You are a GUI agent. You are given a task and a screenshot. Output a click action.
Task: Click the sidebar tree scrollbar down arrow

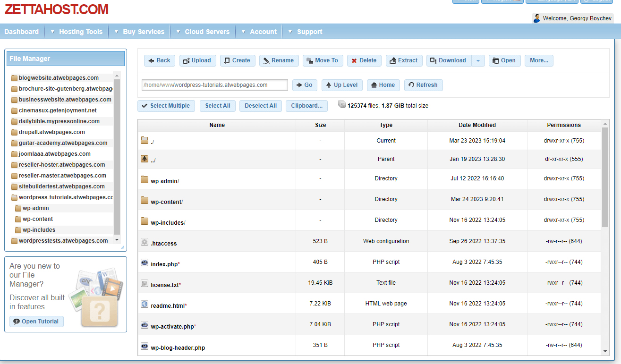[x=117, y=240]
